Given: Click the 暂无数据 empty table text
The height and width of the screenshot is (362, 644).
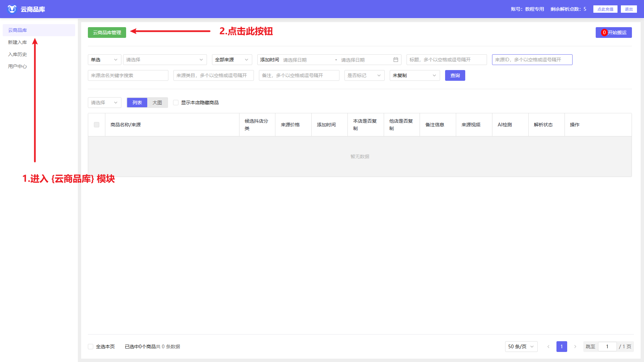Looking at the screenshot, I should 360,157.
